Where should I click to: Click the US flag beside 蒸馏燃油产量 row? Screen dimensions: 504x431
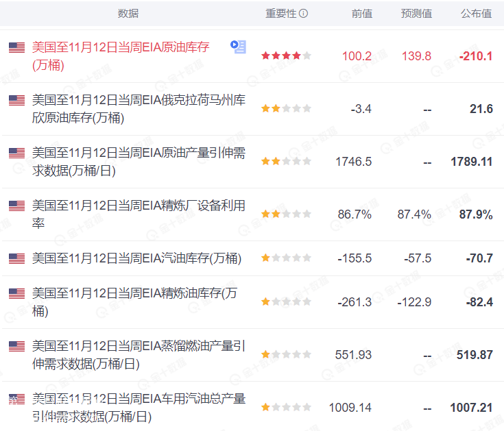[16, 347]
